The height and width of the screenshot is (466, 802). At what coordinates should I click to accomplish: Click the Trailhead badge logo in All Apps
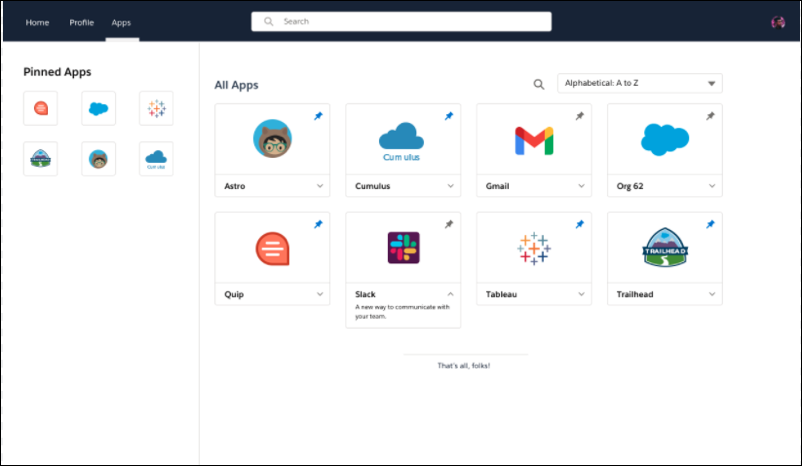[665, 248]
